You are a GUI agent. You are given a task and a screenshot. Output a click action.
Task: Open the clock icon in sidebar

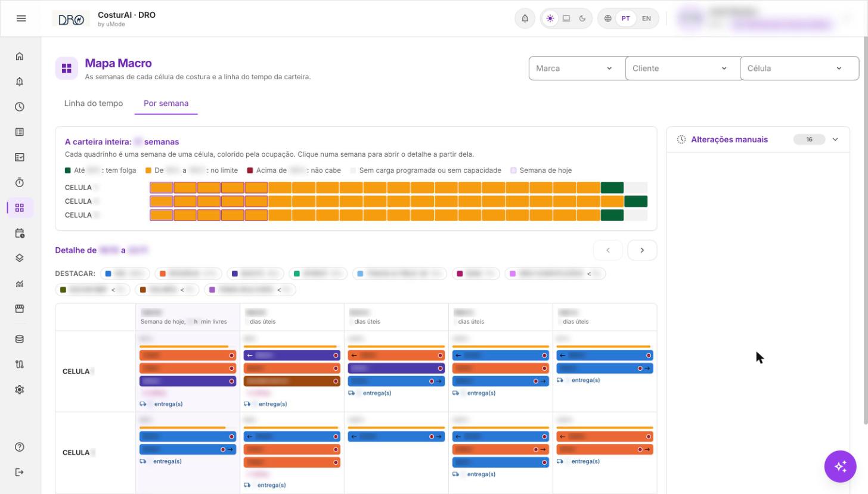point(20,107)
